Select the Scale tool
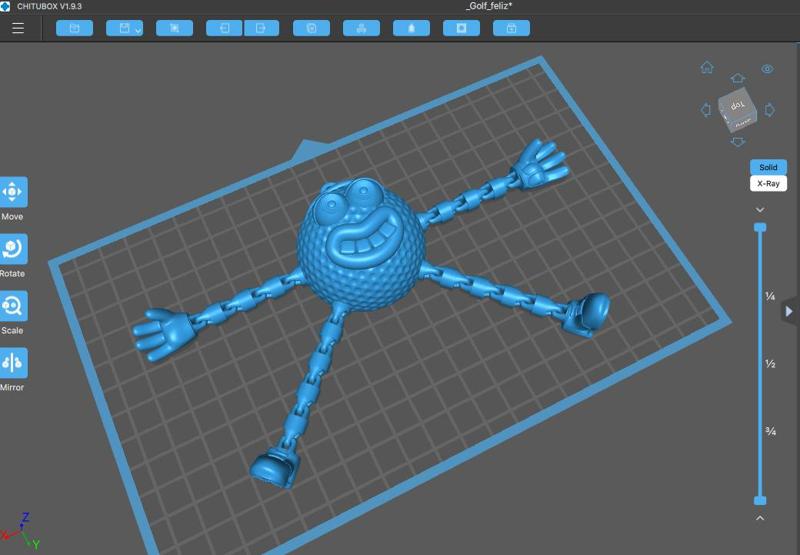The height and width of the screenshot is (555, 800). tap(13, 306)
